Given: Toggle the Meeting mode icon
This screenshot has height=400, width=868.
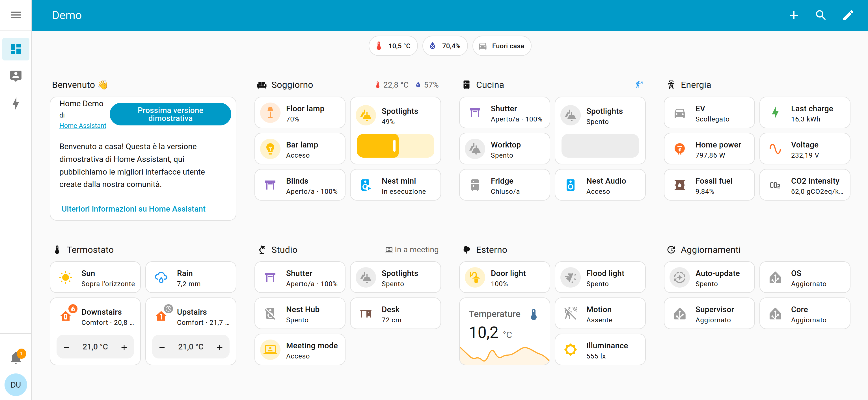Looking at the screenshot, I should tap(270, 350).
